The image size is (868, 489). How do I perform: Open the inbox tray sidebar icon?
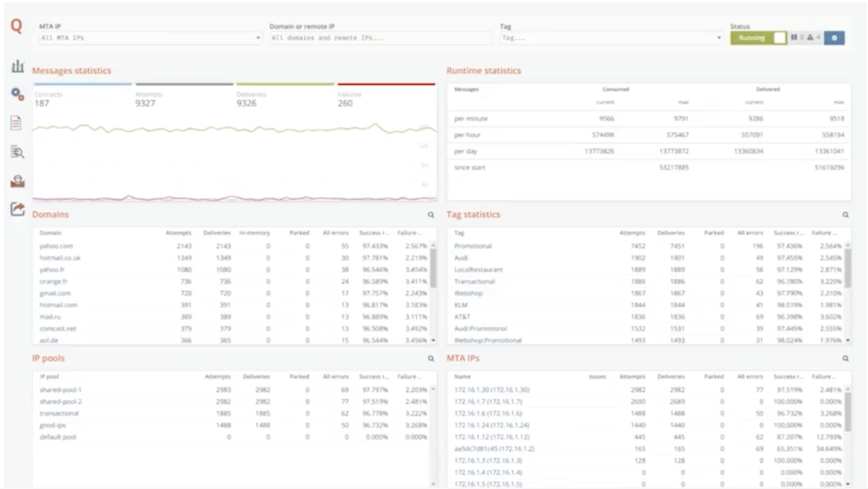(x=17, y=180)
